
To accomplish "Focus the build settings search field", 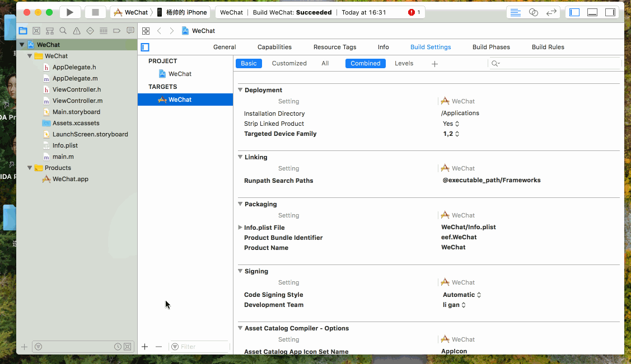I will point(554,64).
